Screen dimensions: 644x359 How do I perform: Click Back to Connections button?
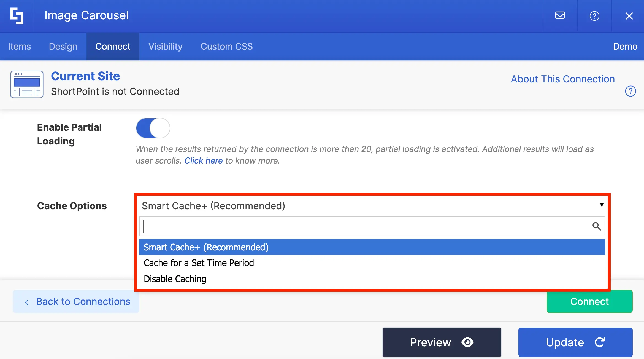76,301
